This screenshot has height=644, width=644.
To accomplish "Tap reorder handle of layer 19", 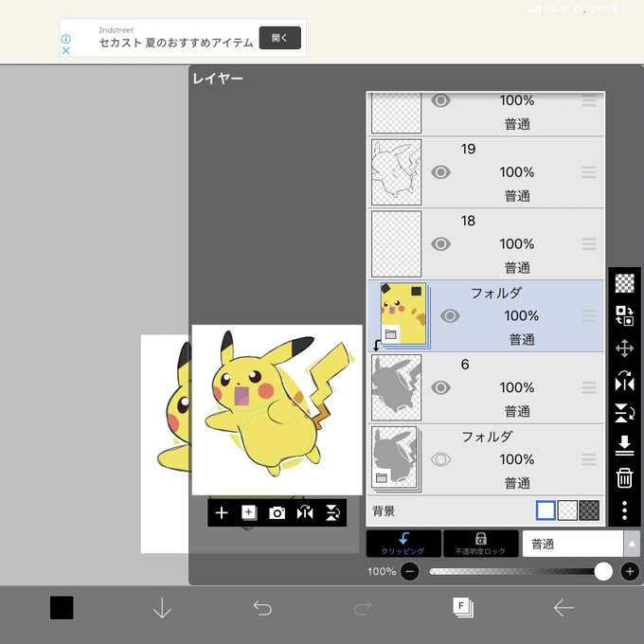I will (x=589, y=172).
